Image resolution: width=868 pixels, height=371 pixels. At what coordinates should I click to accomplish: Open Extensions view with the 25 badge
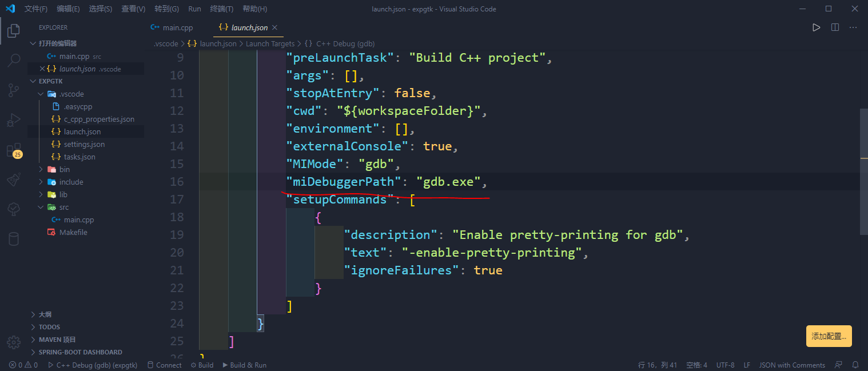point(14,150)
